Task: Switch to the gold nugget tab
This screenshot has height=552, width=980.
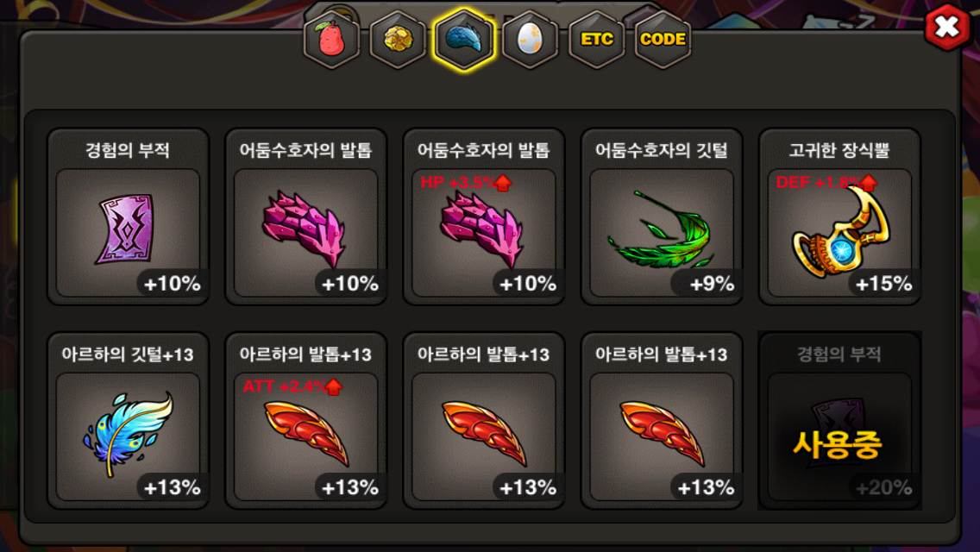Action: 398,40
